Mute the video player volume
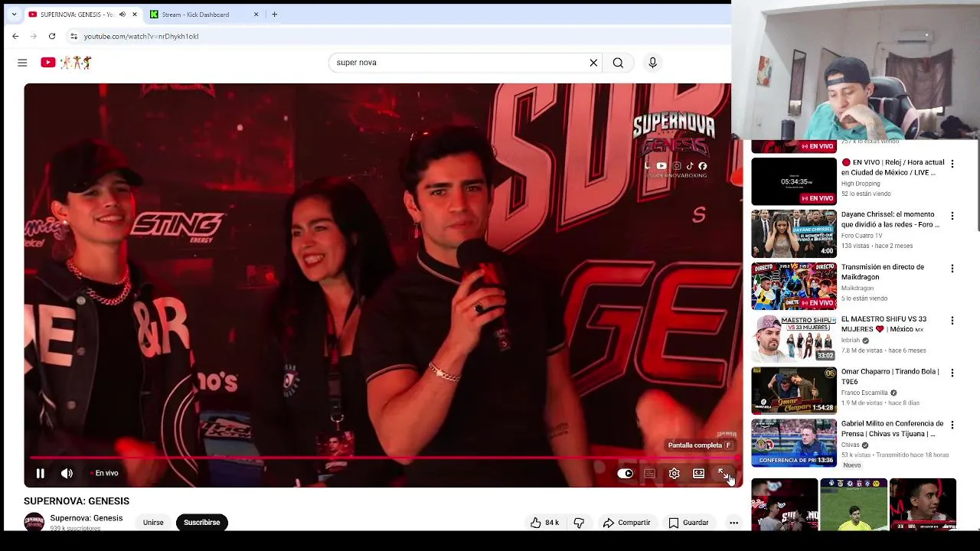Viewport: 980px width, 551px height. (67, 474)
